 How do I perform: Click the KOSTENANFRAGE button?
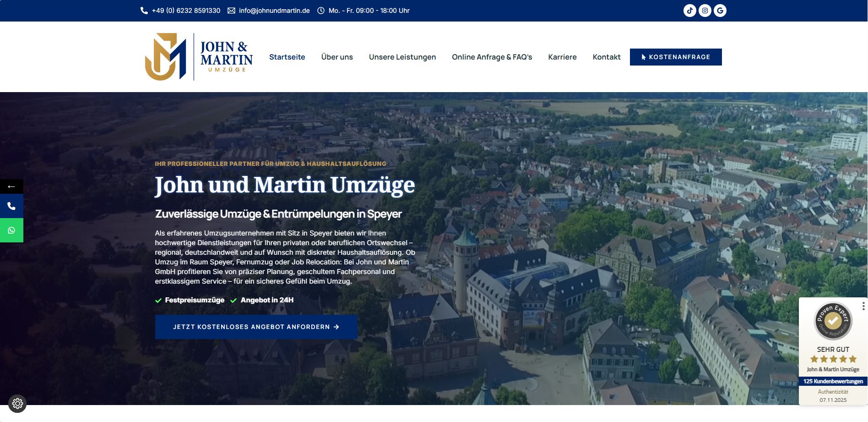[x=676, y=57]
